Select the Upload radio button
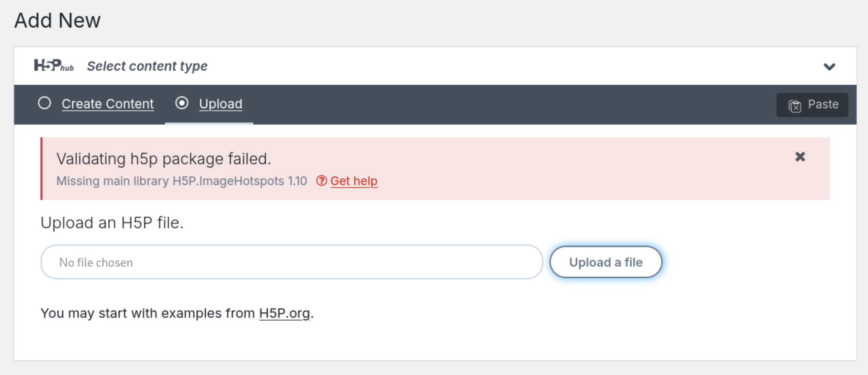Image resolution: width=868 pixels, height=375 pixels. pos(182,103)
